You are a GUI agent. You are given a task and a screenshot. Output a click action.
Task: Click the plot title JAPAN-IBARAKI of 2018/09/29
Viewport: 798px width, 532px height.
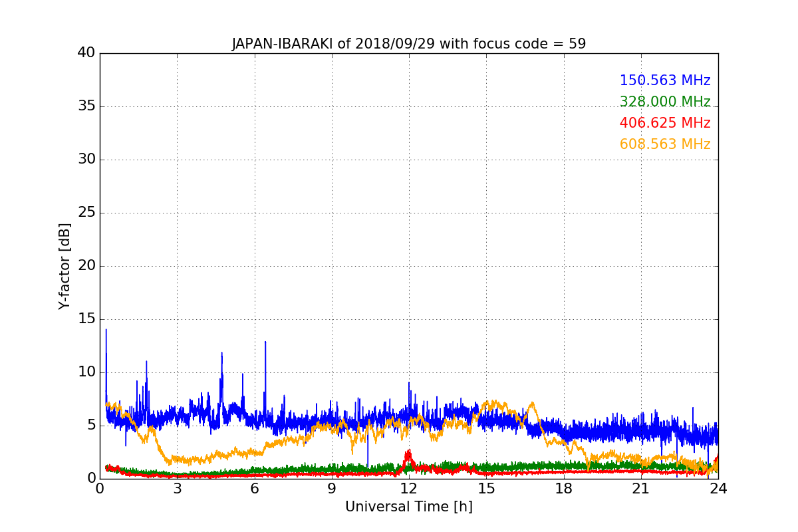409,44
